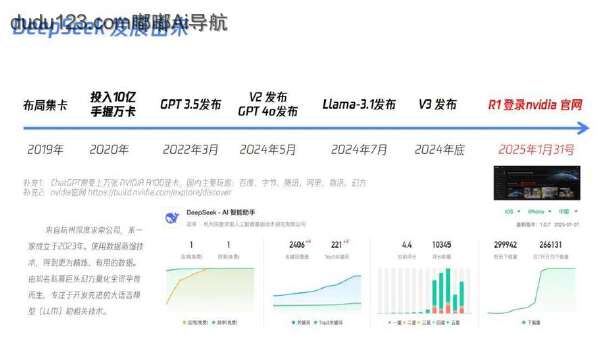Image resolution: width=600 pixels, height=360 pixels.
Task: Toggle the downloads legend dot under last chart
Action: tap(523, 323)
